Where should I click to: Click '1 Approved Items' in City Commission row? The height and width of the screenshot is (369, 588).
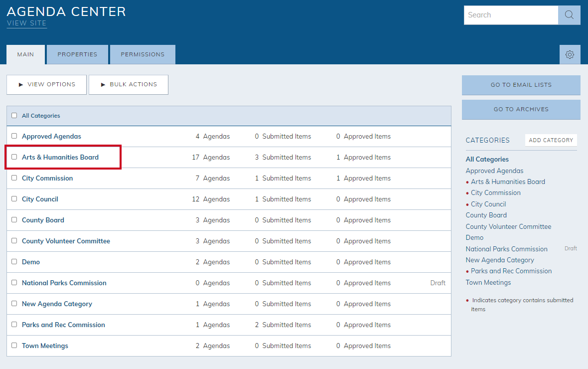[363, 179]
